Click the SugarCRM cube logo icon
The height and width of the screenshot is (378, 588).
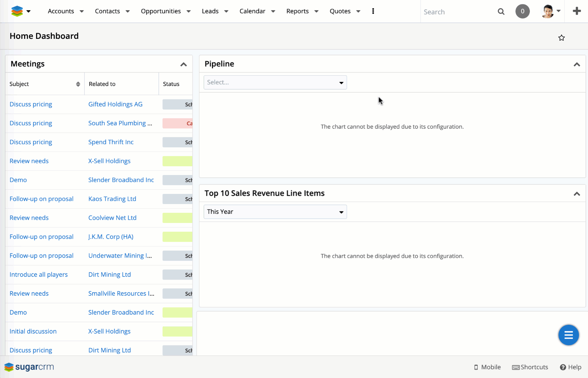tap(17, 11)
